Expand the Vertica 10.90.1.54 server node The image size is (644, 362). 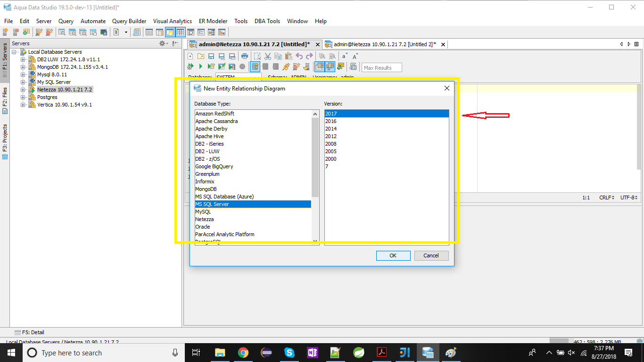tap(23, 105)
